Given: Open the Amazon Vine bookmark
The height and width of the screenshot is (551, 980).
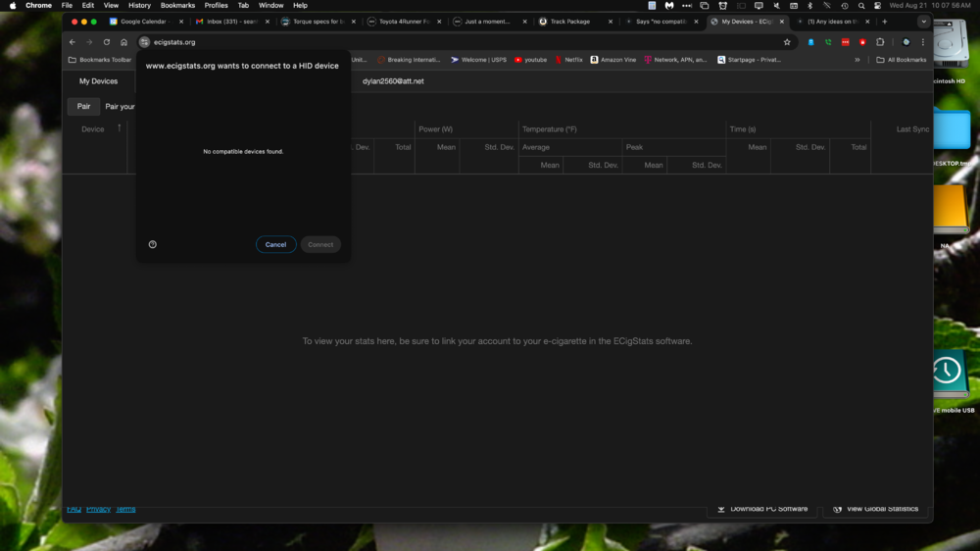Looking at the screenshot, I should click(613, 60).
